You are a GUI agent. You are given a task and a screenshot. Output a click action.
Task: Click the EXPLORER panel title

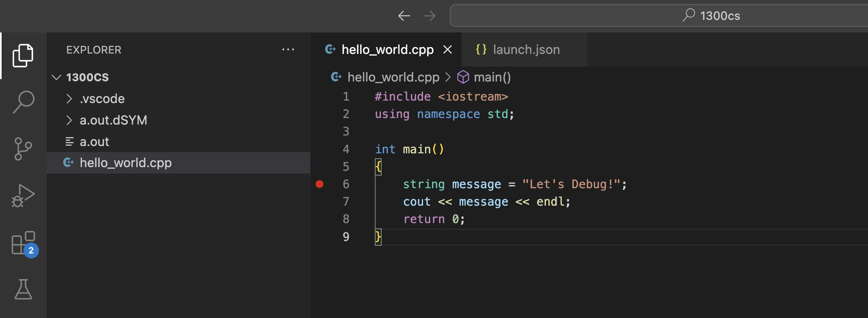(x=94, y=50)
